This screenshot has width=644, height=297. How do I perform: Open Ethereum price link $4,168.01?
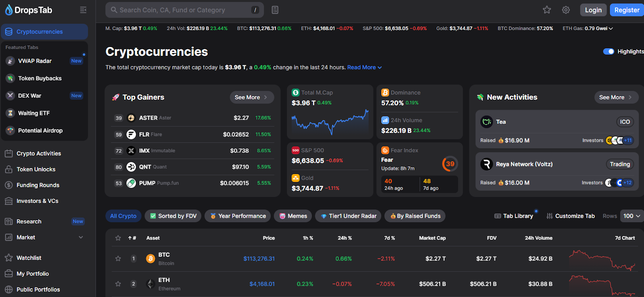[262, 284]
